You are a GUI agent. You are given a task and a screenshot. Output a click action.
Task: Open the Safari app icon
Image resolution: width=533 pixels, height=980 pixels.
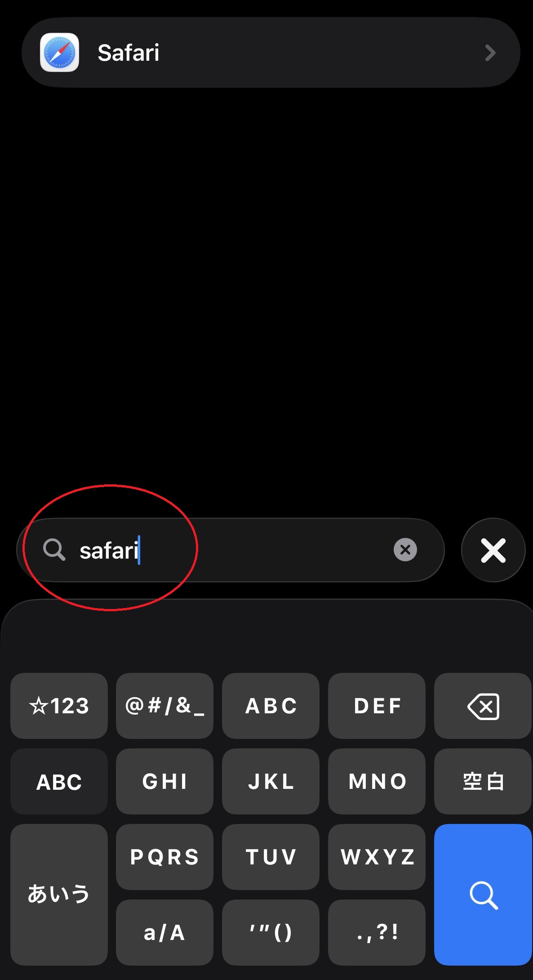(59, 53)
